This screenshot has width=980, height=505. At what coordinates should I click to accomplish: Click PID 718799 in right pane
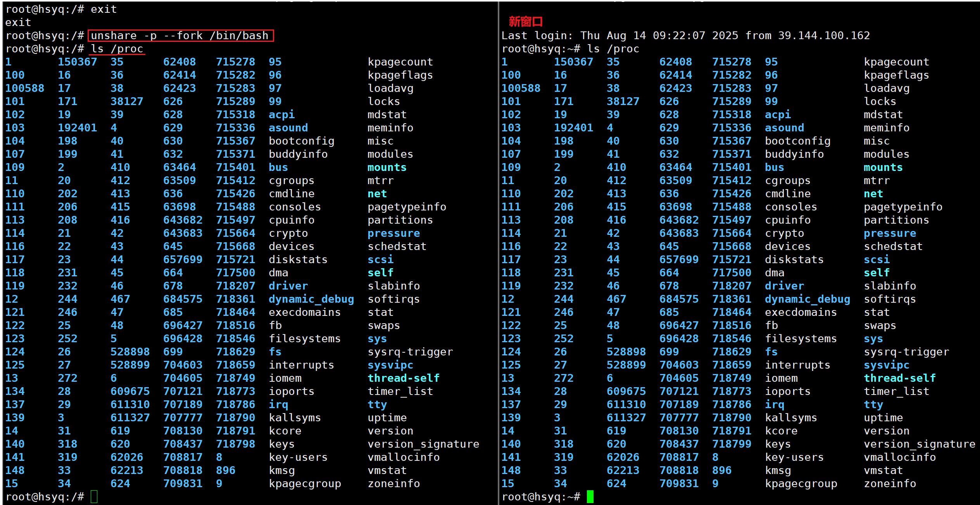[x=732, y=444]
